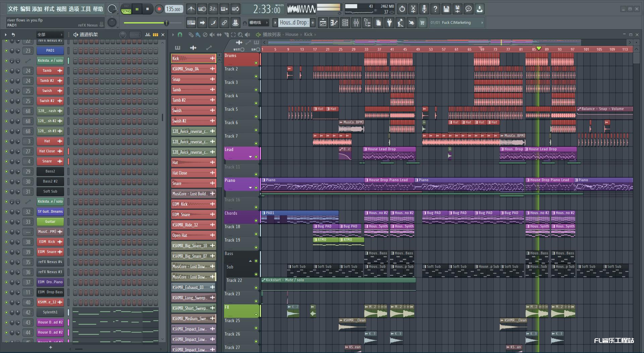Collapse the Piano track group arrow
The height and width of the screenshot is (353, 644).
(x=250, y=188)
